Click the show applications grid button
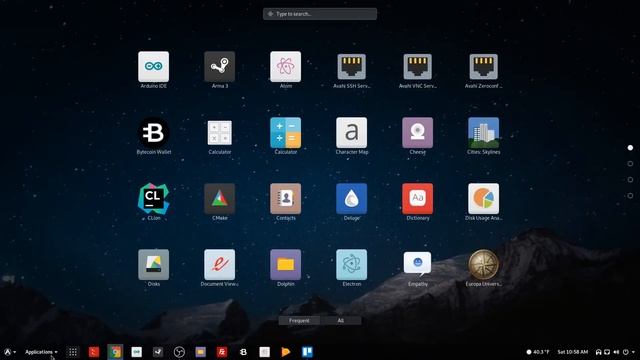The height and width of the screenshot is (360, 640). [73, 352]
